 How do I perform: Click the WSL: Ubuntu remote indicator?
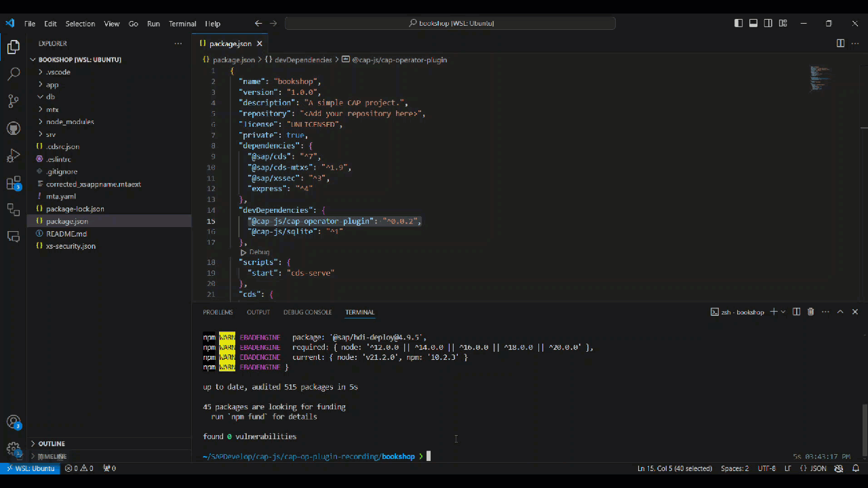coord(30,468)
